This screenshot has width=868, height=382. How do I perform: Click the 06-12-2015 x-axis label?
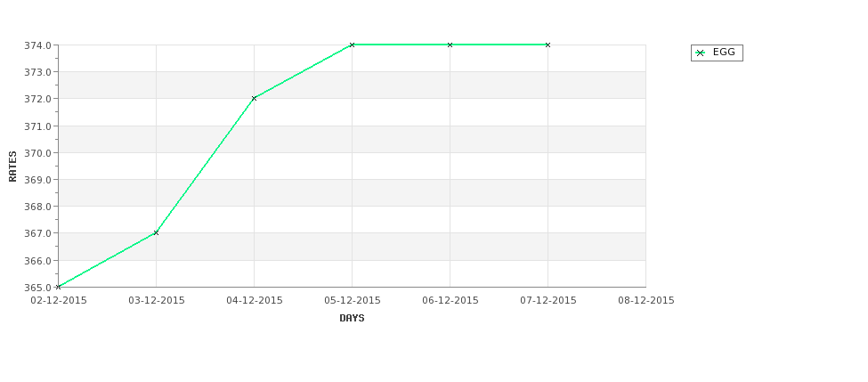pyautogui.click(x=450, y=300)
